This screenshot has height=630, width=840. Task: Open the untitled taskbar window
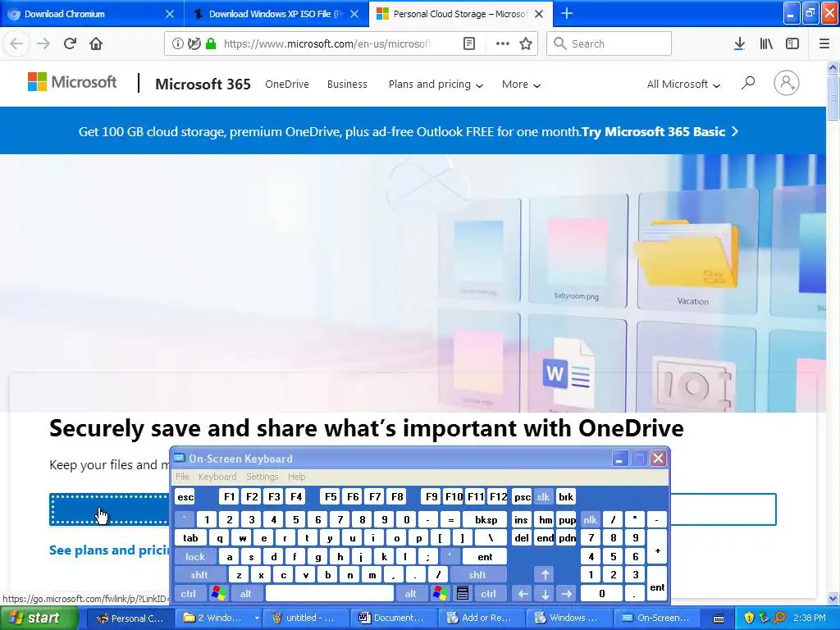click(308, 618)
